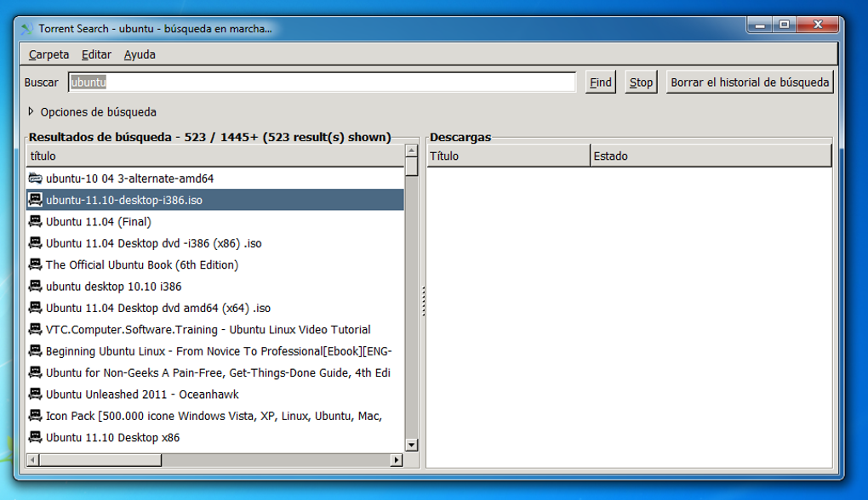Click icon beside VTC.Computer.Software.Training row
The image size is (868, 500).
[36, 329]
